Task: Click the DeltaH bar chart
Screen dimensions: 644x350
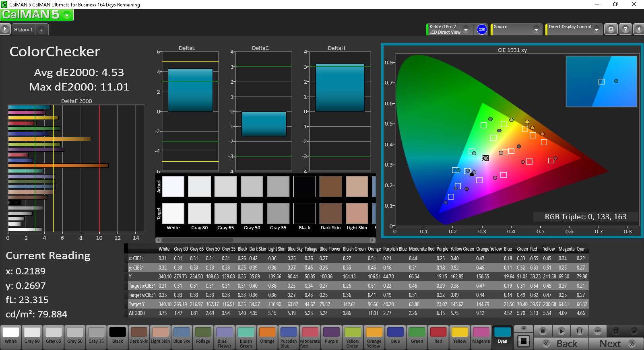Action: 340,111
